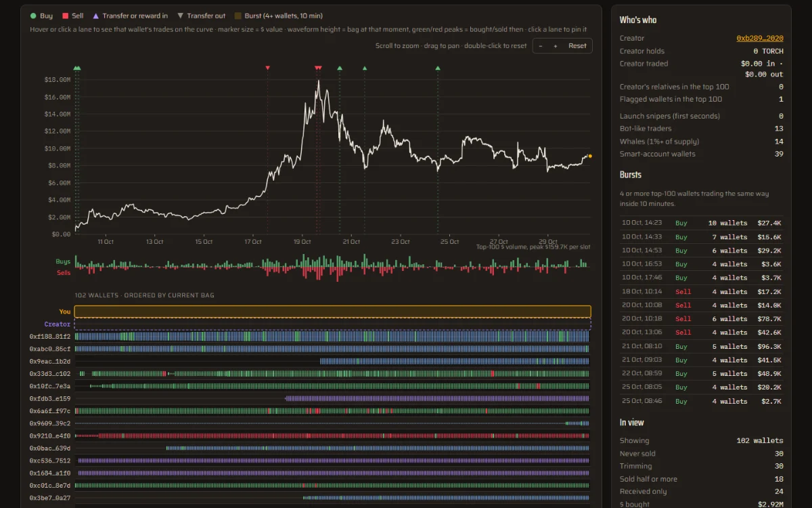Select burst row 10 Oct, 17:46 Buy $3.7K
This screenshot has width=812, height=508.
(701, 278)
